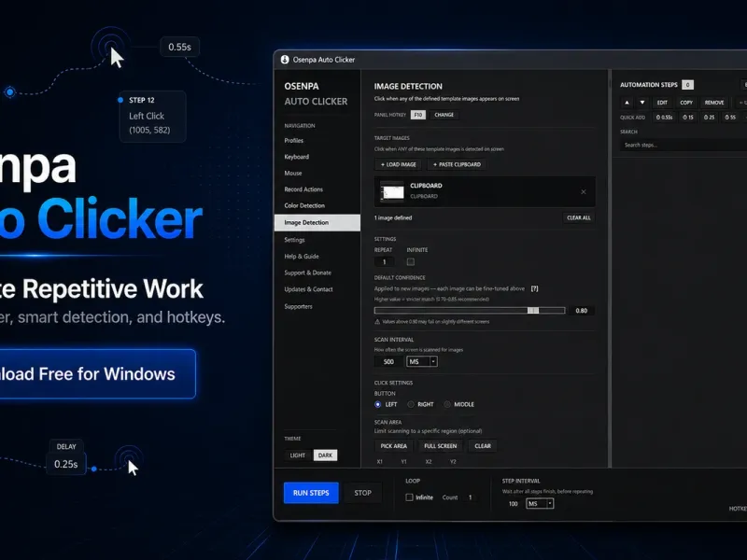The width and height of the screenshot is (747, 560).
Task: Switch theme to Dark
Action: 325,455
